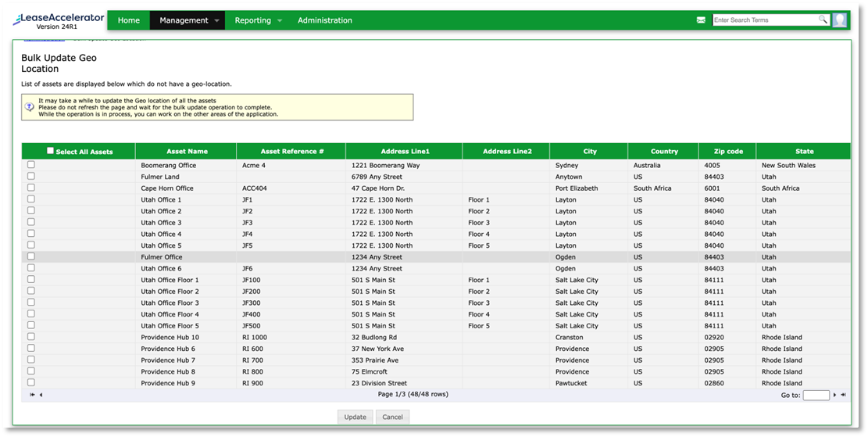Click the Go to page input
Screen dimensions: 868x437
tap(816, 395)
